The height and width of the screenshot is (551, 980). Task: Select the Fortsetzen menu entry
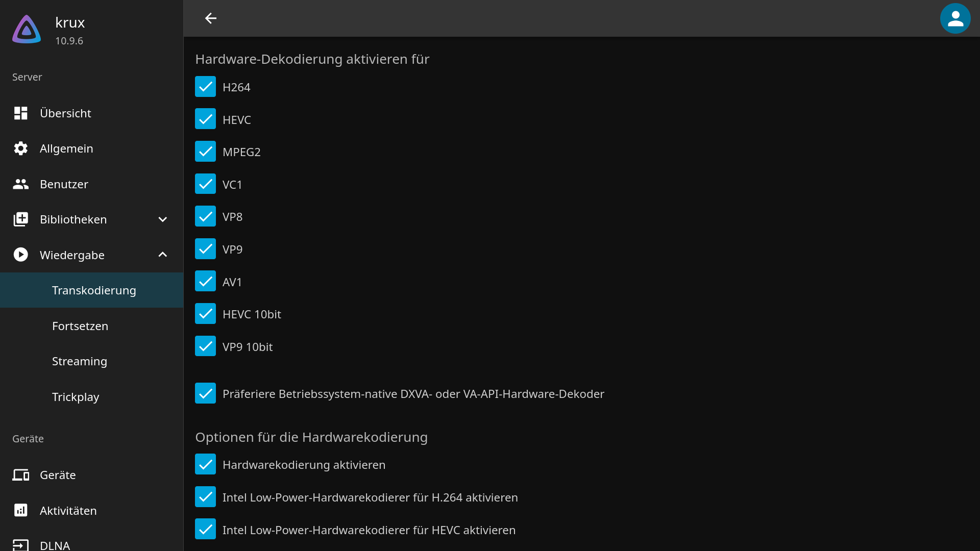point(80,325)
